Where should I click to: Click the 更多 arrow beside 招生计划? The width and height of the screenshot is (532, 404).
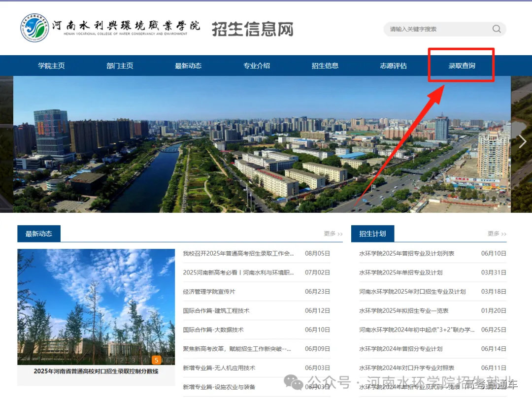(496, 234)
